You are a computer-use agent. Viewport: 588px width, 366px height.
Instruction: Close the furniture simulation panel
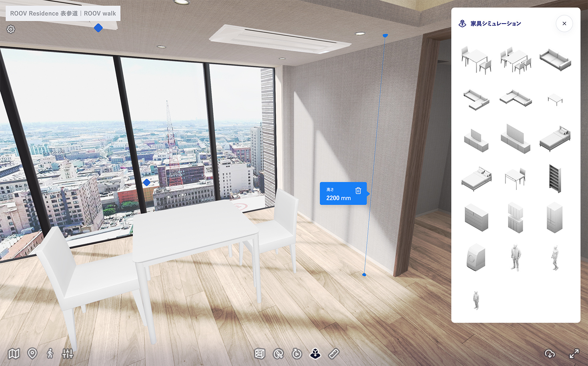coord(564,24)
